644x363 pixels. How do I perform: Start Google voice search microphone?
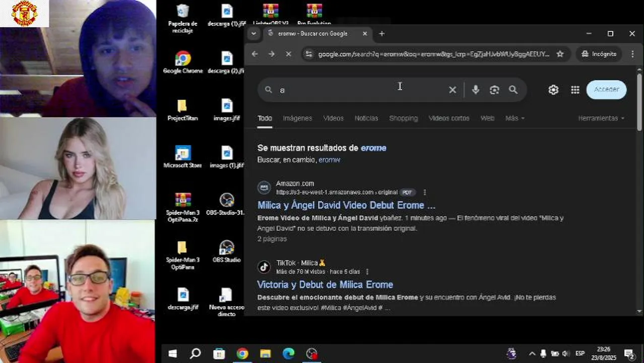click(x=475, y=90)
